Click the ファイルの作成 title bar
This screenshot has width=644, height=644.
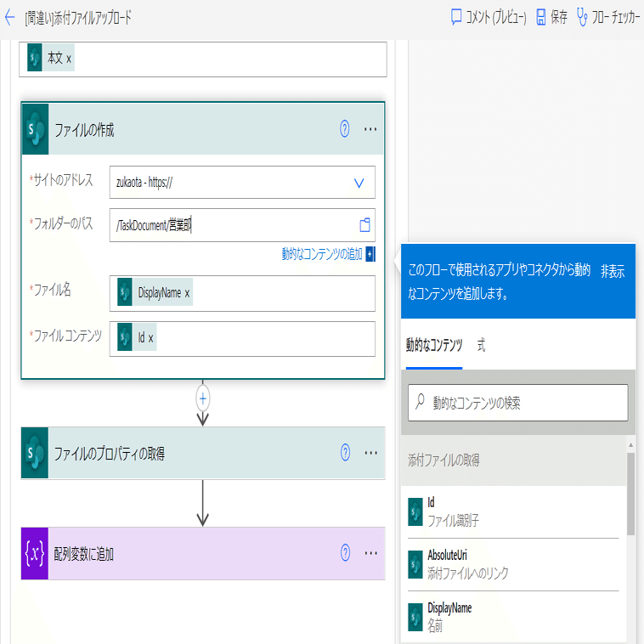(203, 129)
